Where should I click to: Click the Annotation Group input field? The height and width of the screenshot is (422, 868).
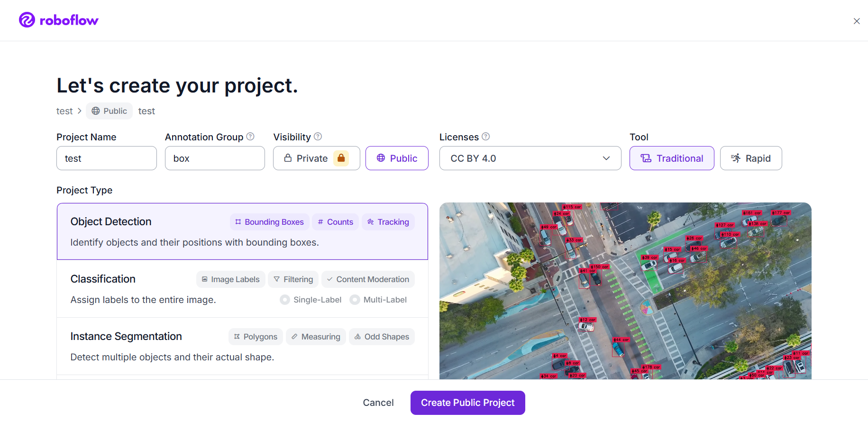tap(215, 158)
